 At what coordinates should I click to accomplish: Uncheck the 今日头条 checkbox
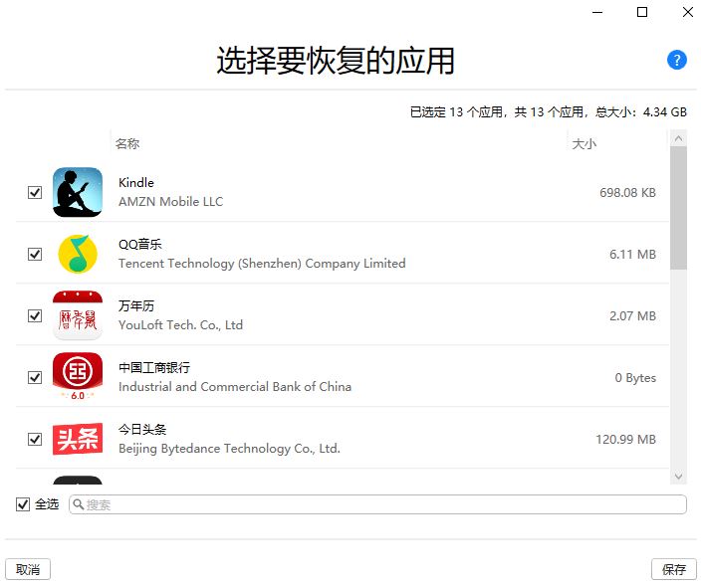(35, 439)
